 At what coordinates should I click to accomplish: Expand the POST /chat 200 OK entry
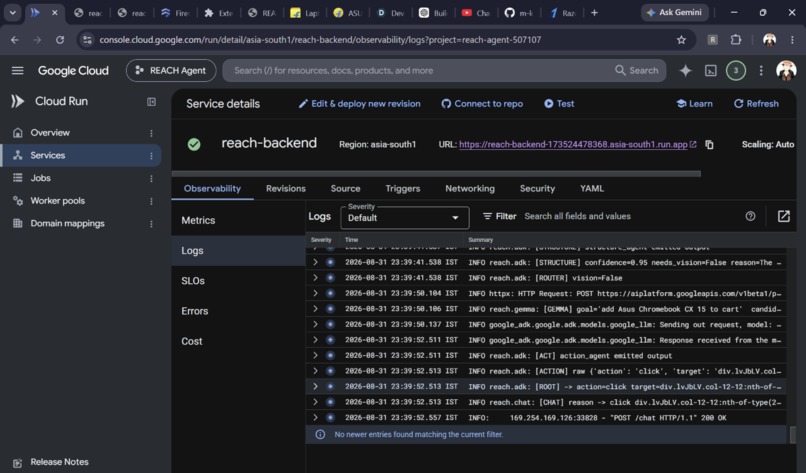(x=315, y=417)
